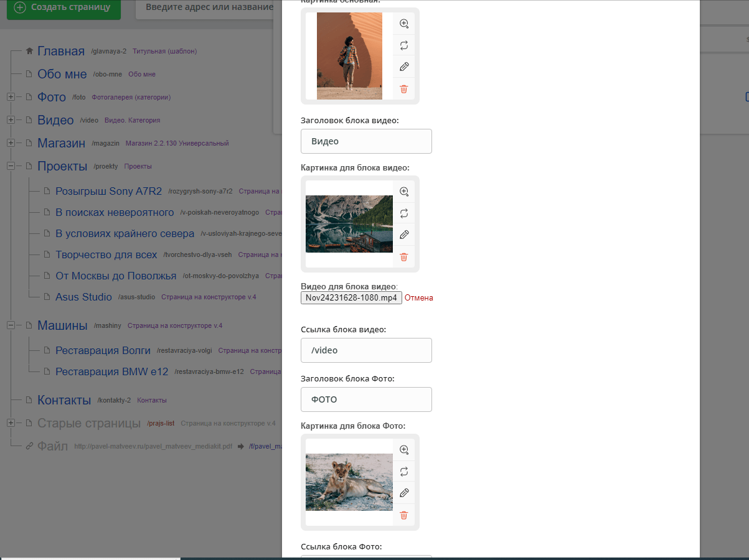Edit the video block lake picture
Viewport: 749px width, 560px height.
[x=403, y=235]
